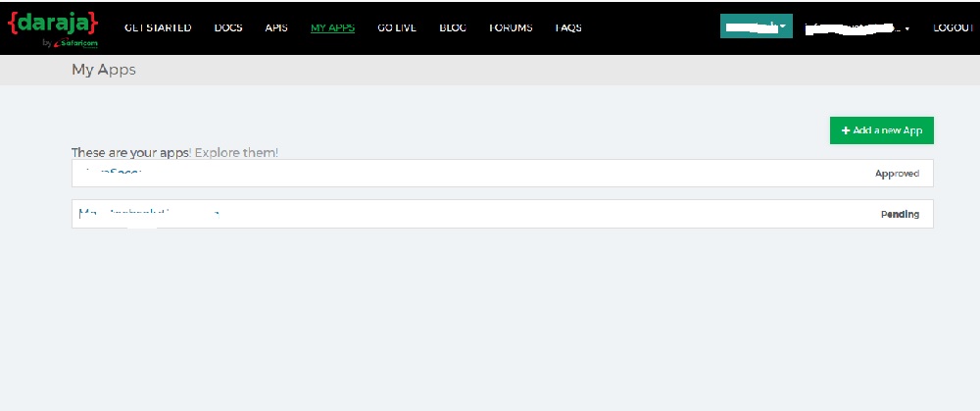Click the Pending status label
This screenshot has width=980, height=411.
900,214
